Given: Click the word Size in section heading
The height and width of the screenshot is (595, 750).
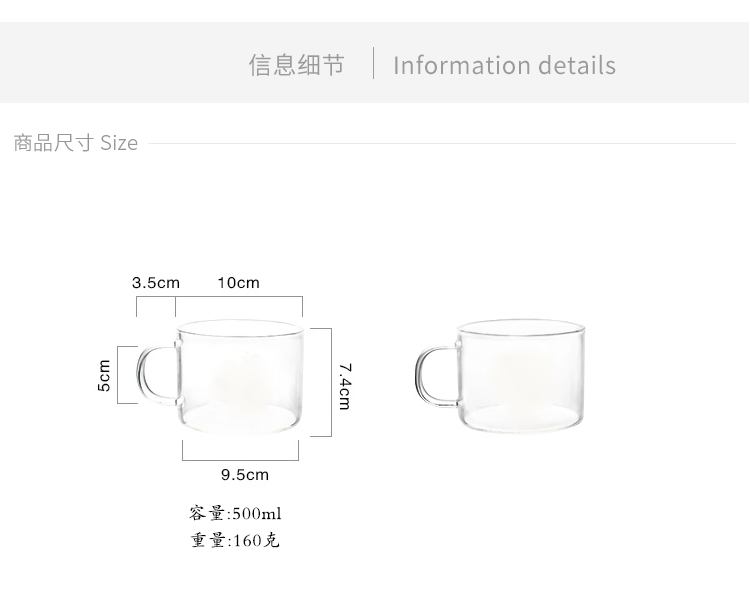Looking at the screenshot, I should [119, 143].
